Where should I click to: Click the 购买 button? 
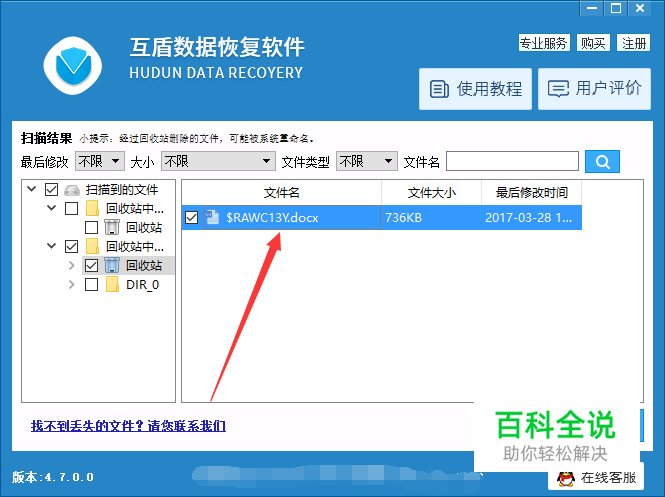pyautogui.click(x=593, y=43)
